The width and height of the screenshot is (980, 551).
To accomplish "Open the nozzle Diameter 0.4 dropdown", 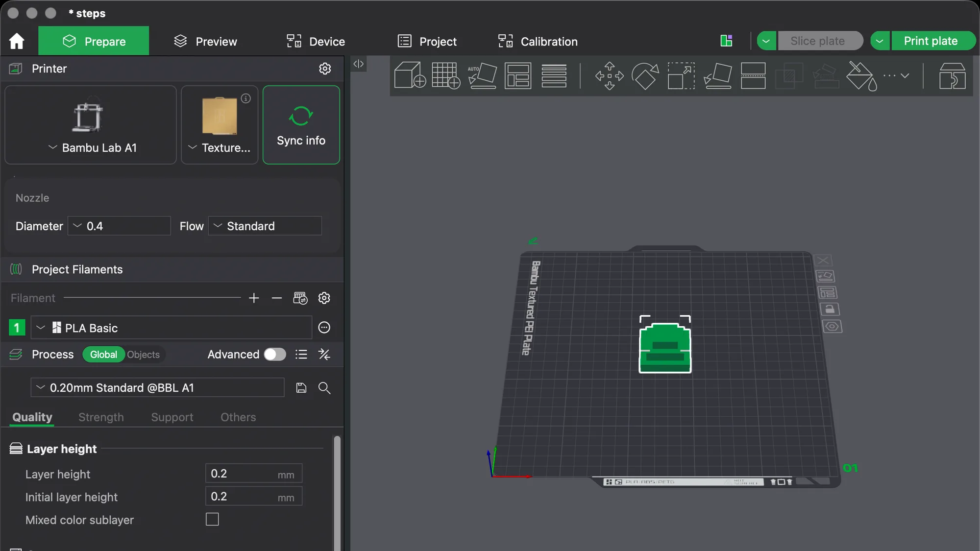I will pyautogui.click(x=119, y=226).
